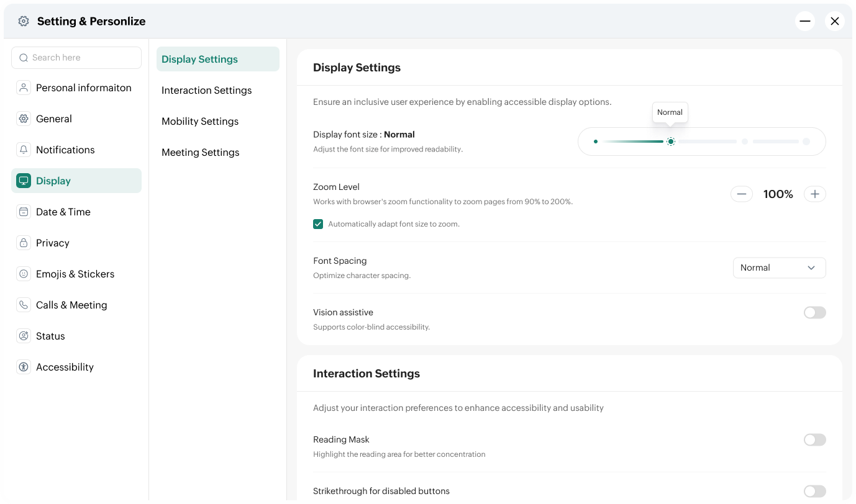Go to Status settings

click(76, 336)
